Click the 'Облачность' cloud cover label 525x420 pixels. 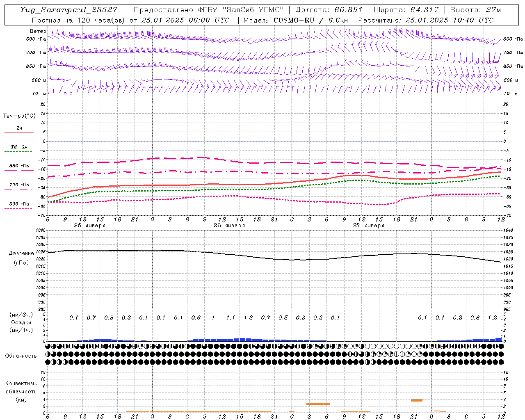click(21, 356)
